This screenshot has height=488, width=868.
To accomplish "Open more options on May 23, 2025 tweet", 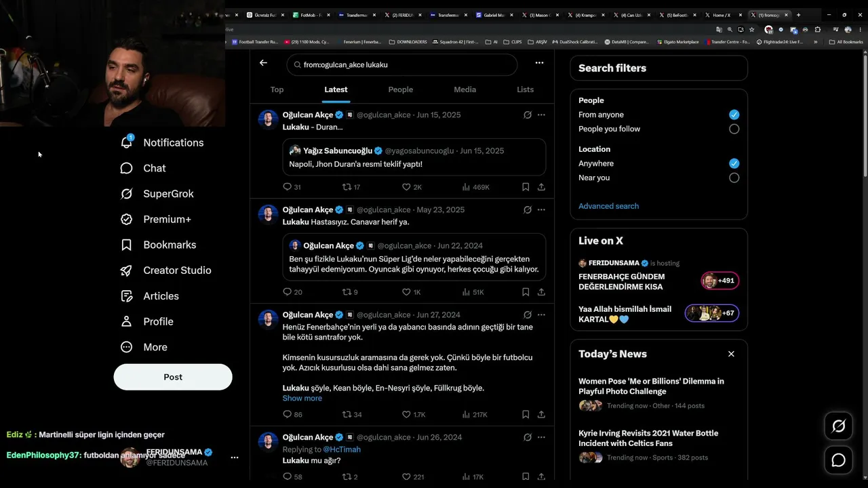I will click(541, 210).
